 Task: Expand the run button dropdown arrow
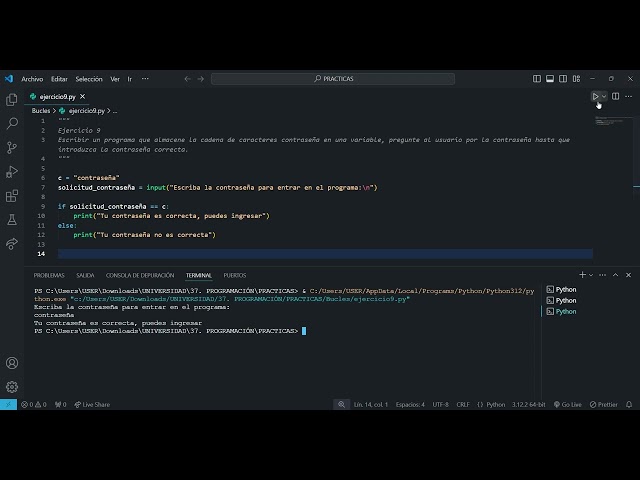(604, 96)
